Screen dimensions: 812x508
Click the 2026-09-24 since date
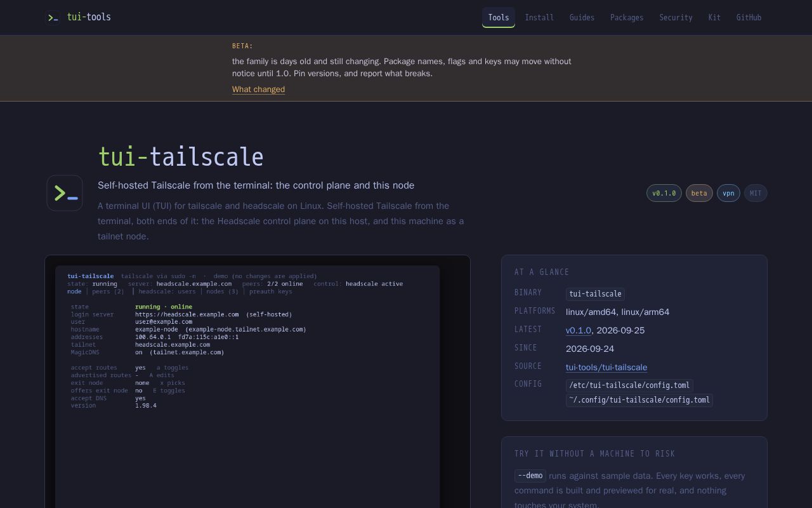590,349
